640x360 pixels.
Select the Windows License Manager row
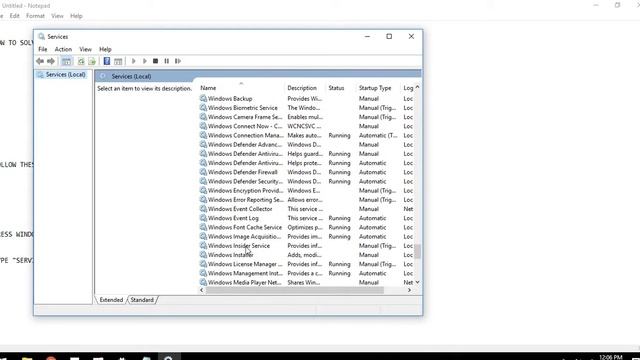pyautogui.click(x=306, y=264)
